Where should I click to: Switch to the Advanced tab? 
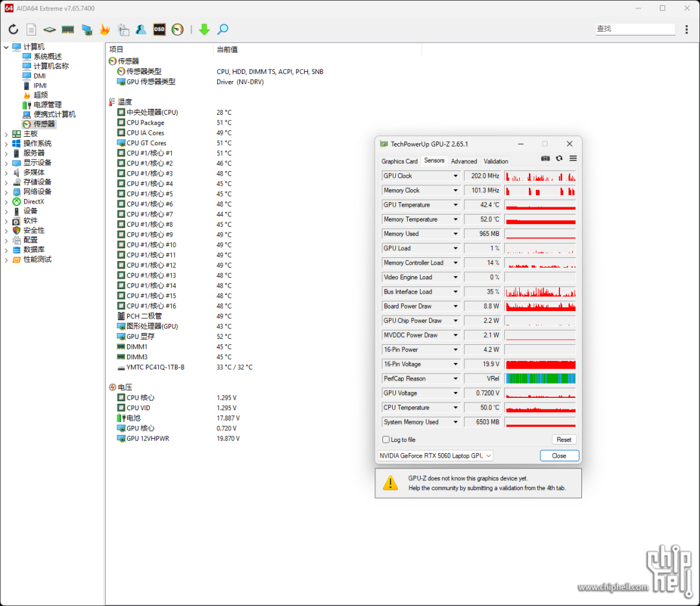tap(464, 161)
